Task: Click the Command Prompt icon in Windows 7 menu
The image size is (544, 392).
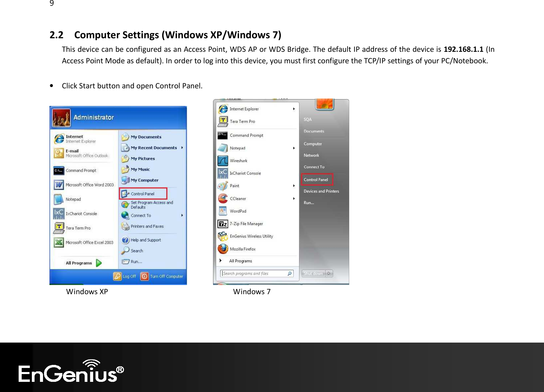Action: [223, 135]
